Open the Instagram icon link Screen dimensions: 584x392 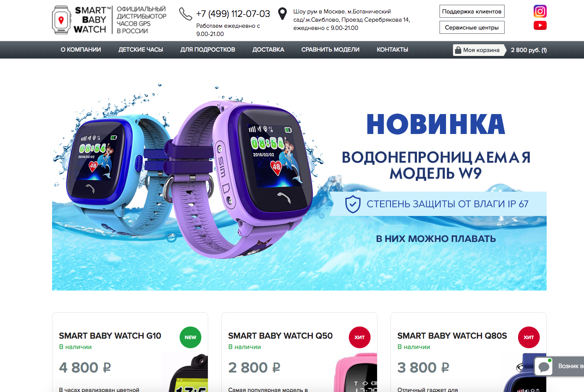click(540, 11)
